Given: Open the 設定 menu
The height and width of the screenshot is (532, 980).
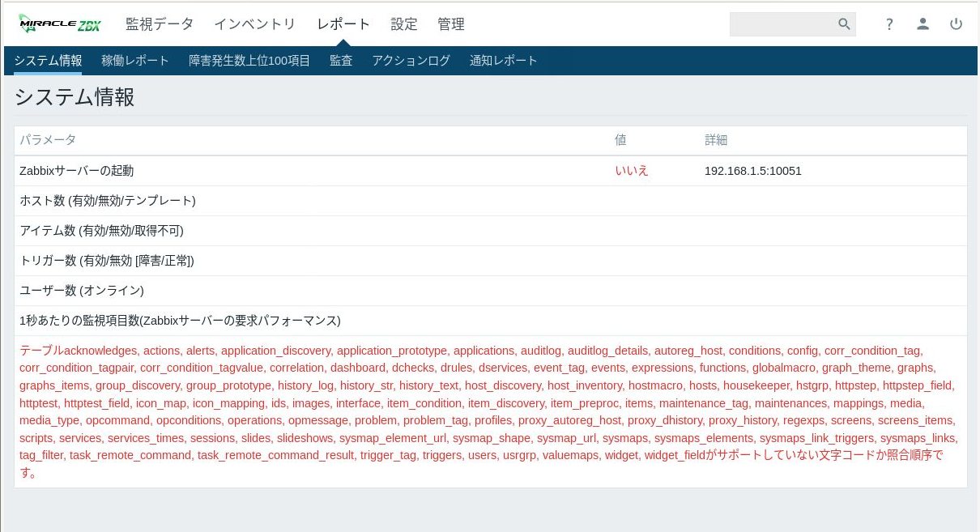Looking at the screenshot, I should click(404, 24).
